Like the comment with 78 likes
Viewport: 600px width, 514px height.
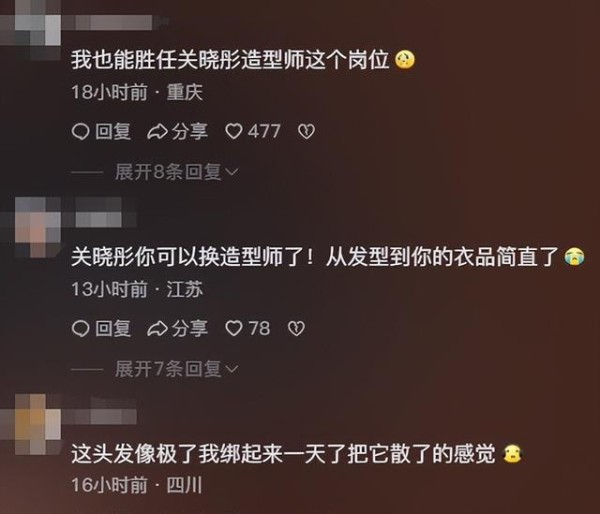233,328
